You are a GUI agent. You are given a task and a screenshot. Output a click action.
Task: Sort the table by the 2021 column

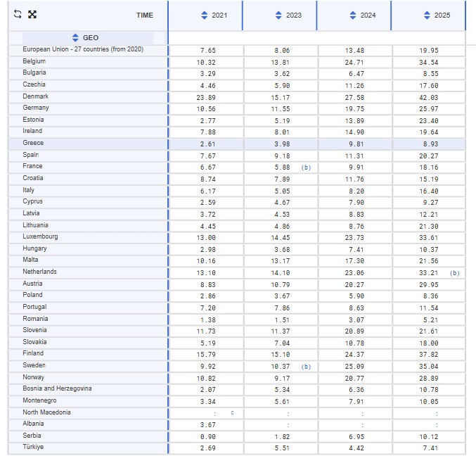click(x=205, y=15)
